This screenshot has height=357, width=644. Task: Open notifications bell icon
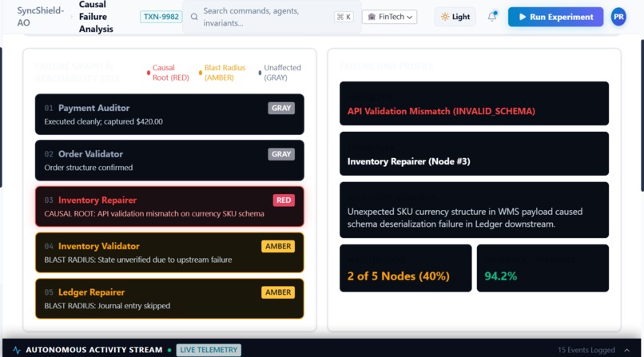492,17
